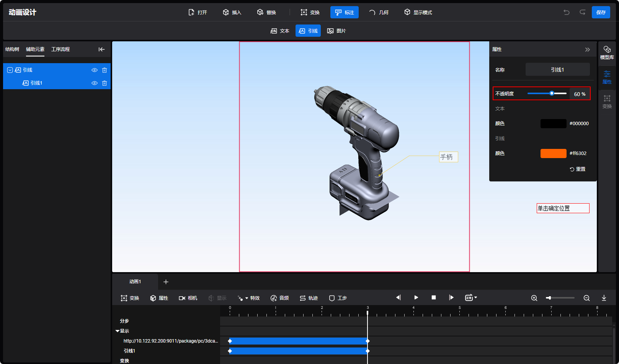Click 重置 to reset properties

tap(577, 169)
